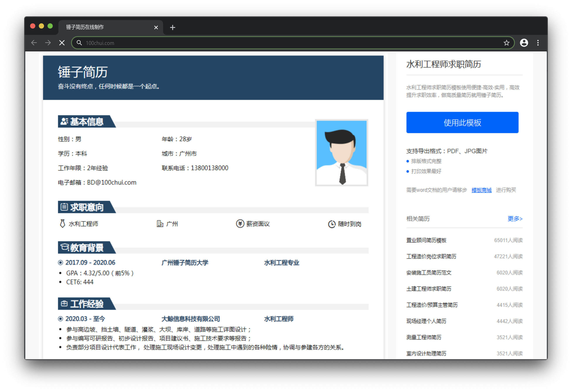The image size is (572, 392).
Task: Click the 工作经验 briefcase icon
Action: pyautogui.click(x=64, y=303)
